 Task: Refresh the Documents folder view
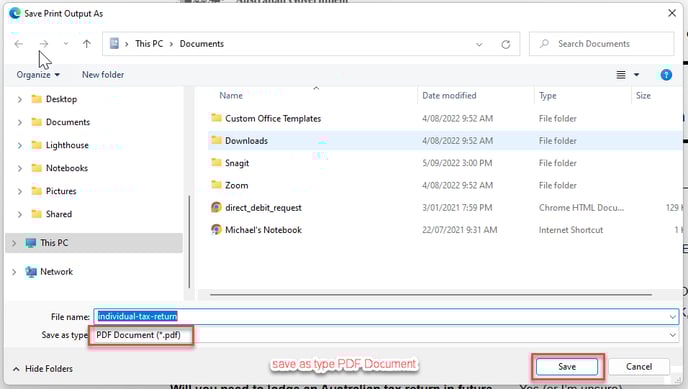(506, 44)
